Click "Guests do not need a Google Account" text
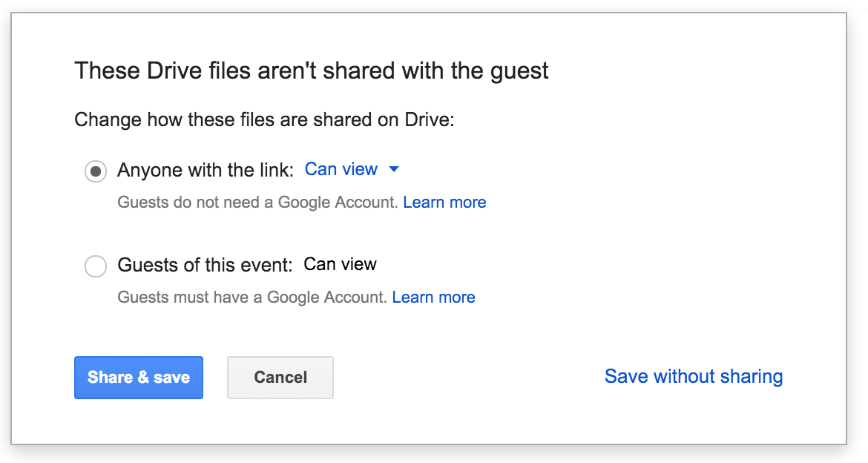Screen dimensions: 868x463 [x=257, y=203]
